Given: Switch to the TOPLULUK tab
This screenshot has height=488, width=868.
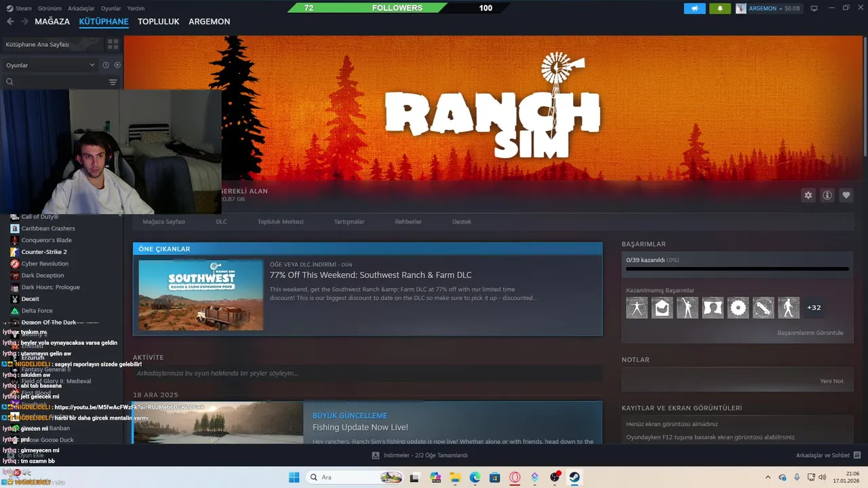Looking at the screenshot, I should pyautogui.click(x=159, y=22).
